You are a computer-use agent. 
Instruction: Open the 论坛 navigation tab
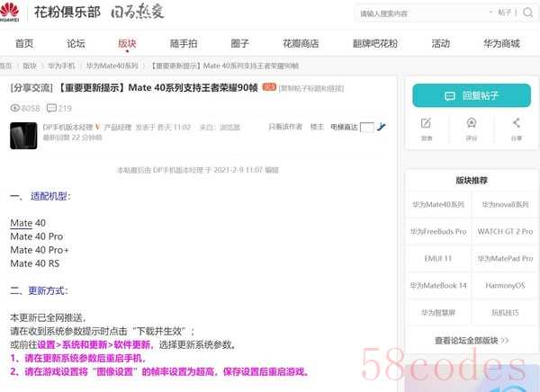pyautogui.click(x=76, y=43)
